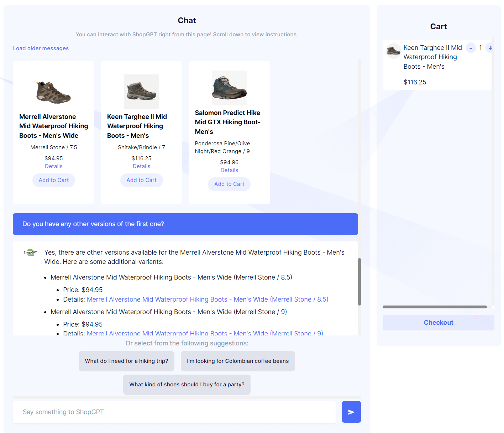The image size is (504, 433).
Task: Add Keen Targhee II boots to cart
Action: (141, 180)
